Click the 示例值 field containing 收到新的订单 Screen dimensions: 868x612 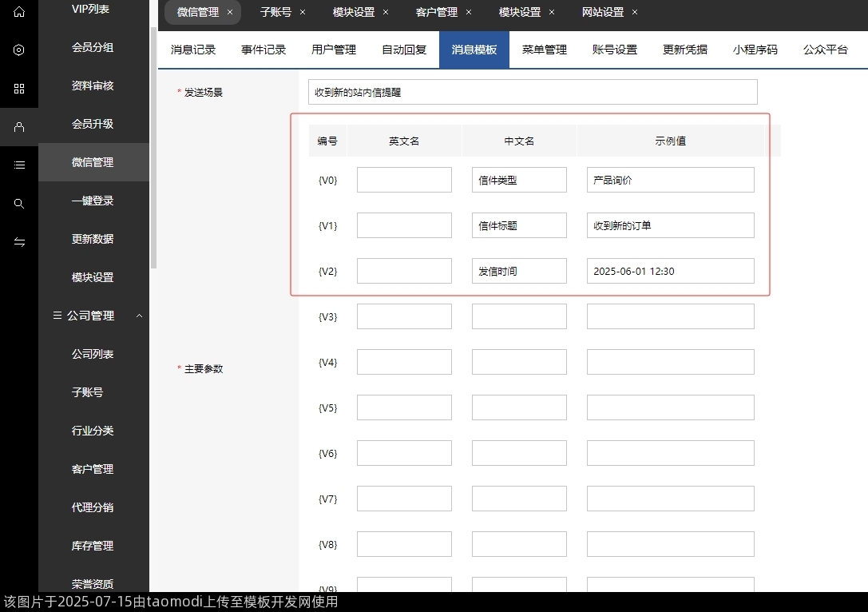670,225
